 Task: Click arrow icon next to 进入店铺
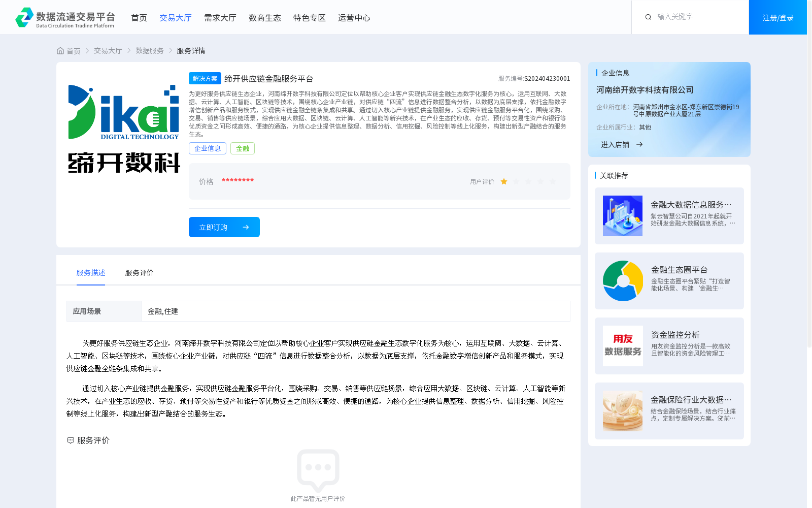coord(639,144)
